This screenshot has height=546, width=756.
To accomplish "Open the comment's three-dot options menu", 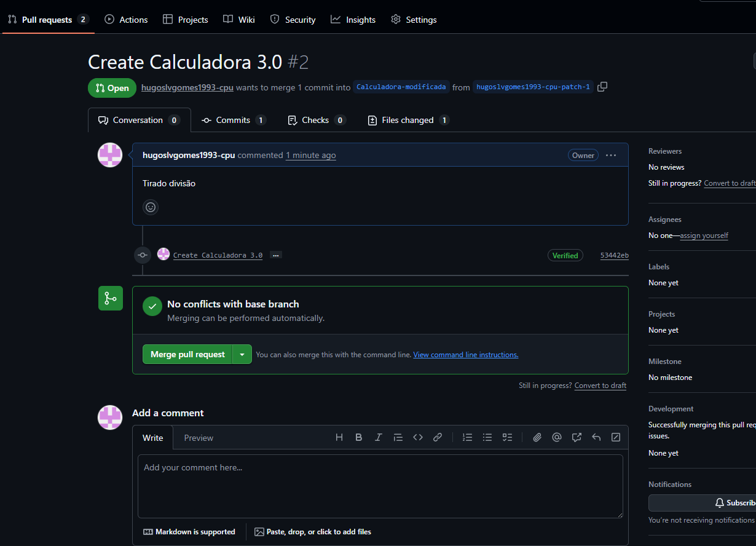I will click(611, 155).
